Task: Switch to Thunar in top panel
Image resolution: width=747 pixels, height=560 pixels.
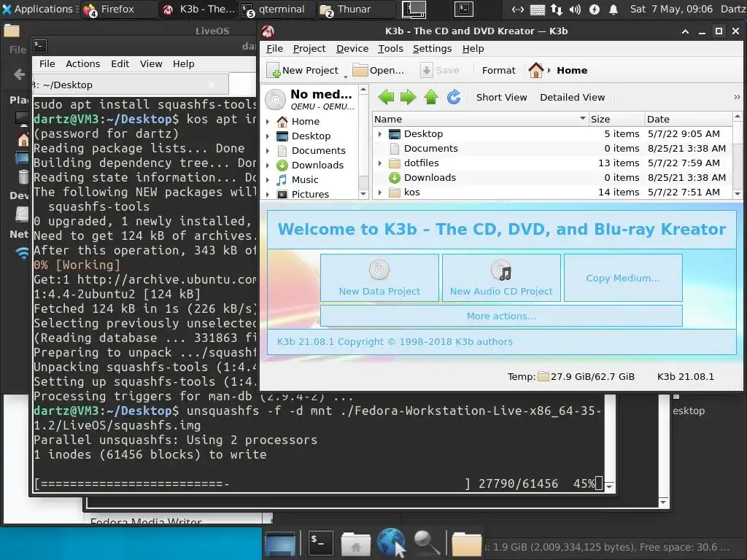Action: [355, 9]
